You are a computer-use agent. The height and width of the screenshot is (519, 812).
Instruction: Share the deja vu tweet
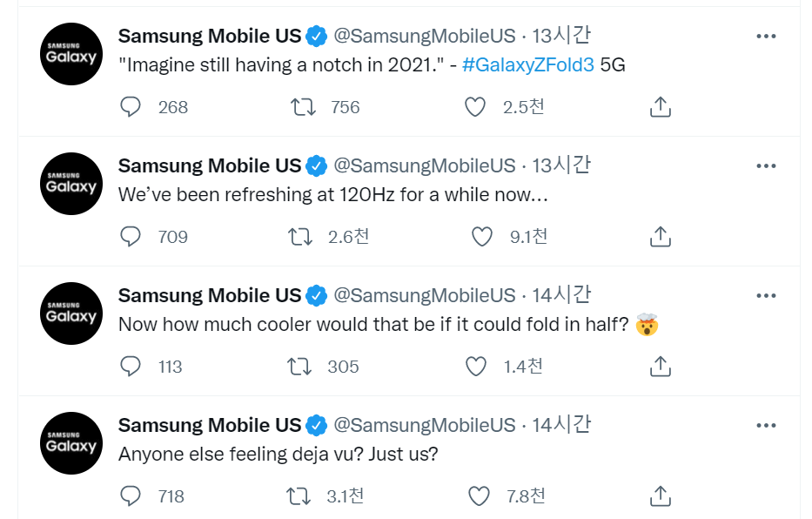pyautogui.click(x=661, y=496)
